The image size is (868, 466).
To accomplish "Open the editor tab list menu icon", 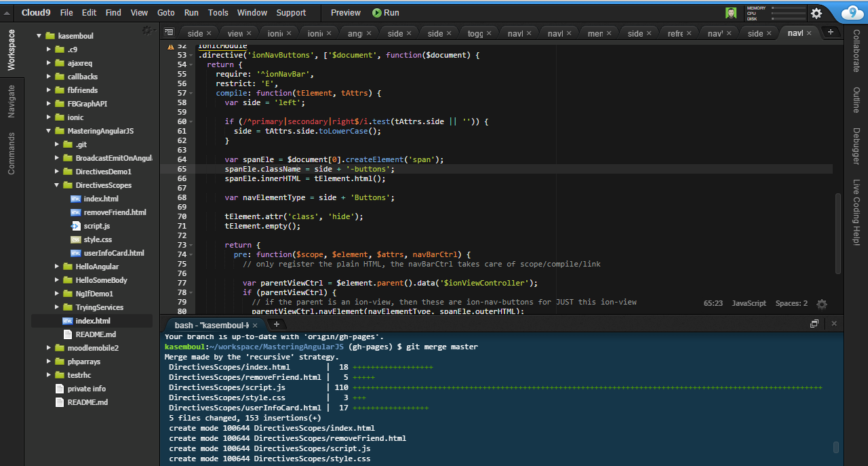I will [170, 33].
